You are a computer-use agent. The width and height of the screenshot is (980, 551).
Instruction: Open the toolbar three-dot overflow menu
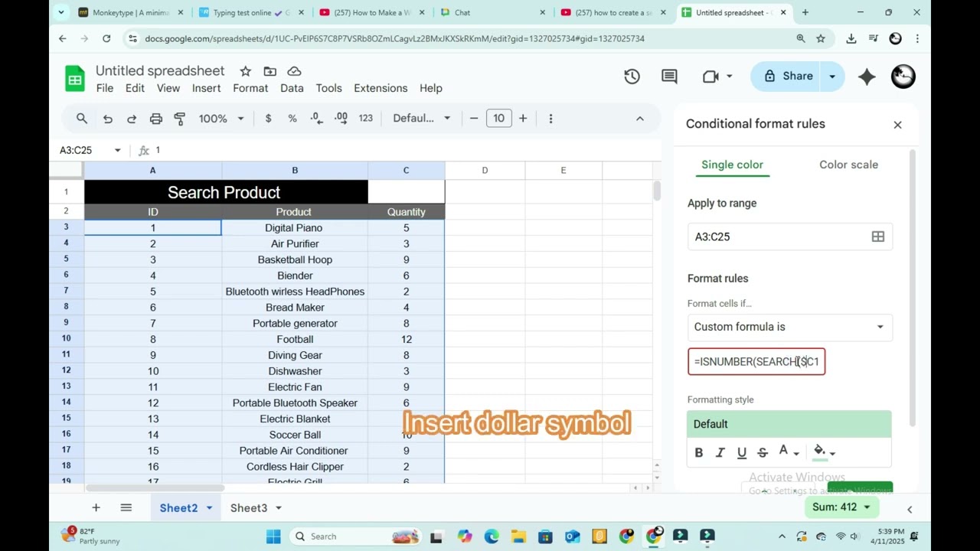pos(550,119)
